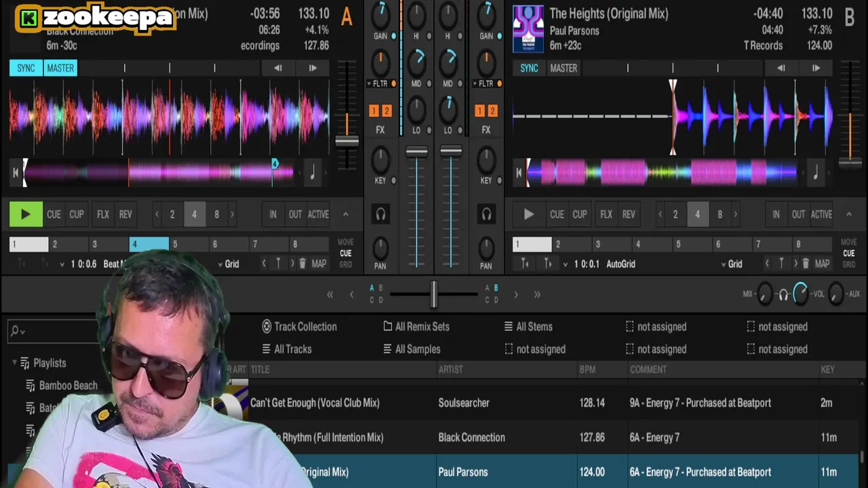Screen dimensions: 868x488
Task: Decrease Deck A loop size arrow
Action: (x=157, y=214)
